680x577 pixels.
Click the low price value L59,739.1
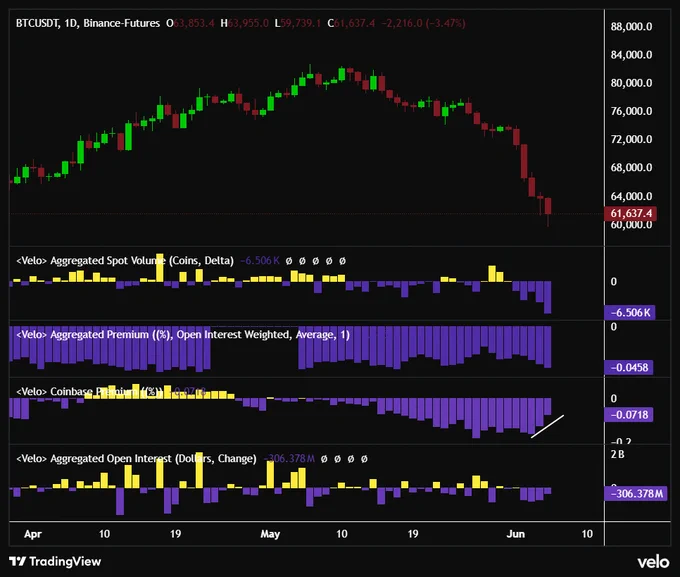coord(298,23)
